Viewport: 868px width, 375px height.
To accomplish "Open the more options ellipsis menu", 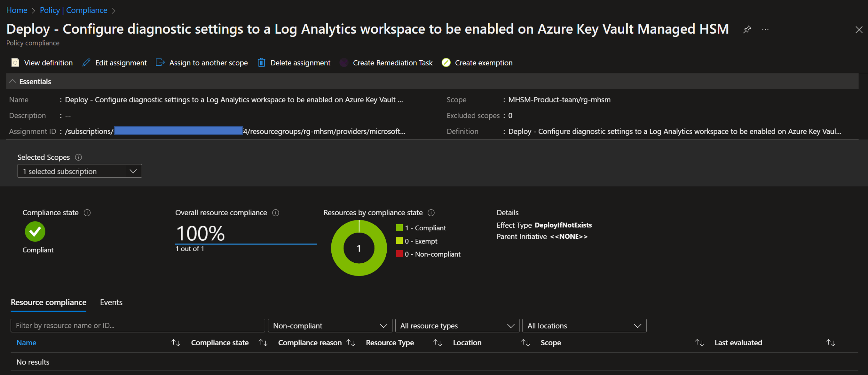I will tap(765, 29).
